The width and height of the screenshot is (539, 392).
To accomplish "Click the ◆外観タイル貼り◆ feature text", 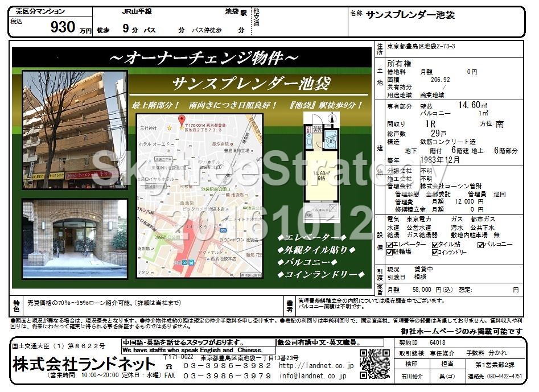I will [x=316, y=250].
